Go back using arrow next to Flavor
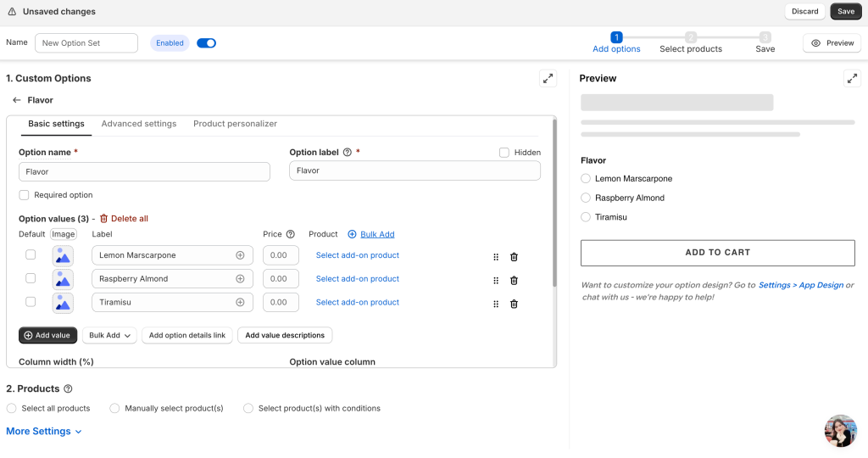This screenshot has width=868, height=458. click(x=16, y=100)
